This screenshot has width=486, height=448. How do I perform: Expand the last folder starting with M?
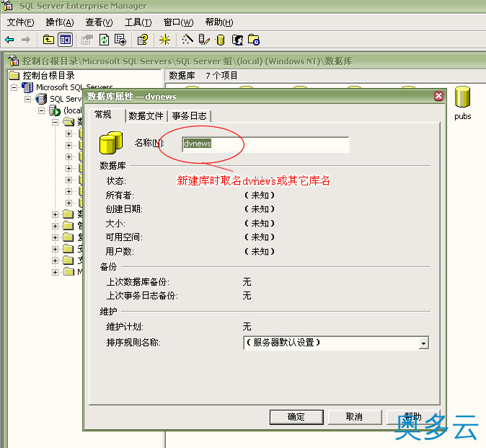click(x=56, y=272)
